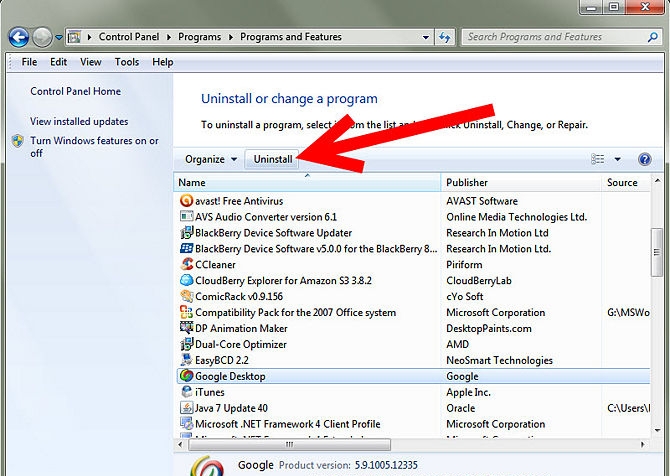Sort by the Name column header
The height and width of the screenshot is (476, 670).
point(307,182)
